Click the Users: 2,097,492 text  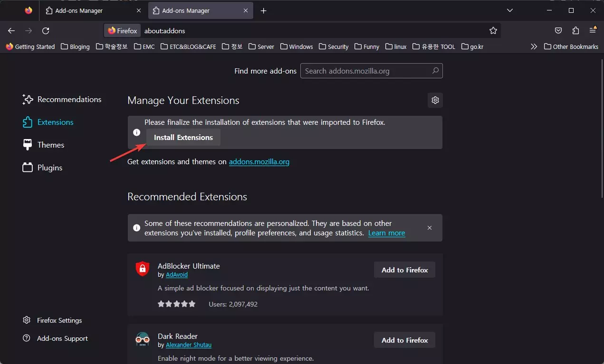(233, 304)
